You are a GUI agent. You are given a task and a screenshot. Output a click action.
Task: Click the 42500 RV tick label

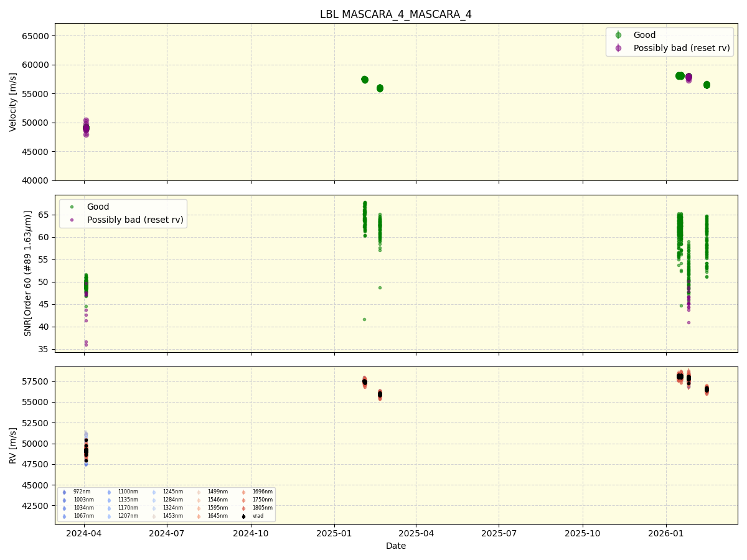coord(35,505)
